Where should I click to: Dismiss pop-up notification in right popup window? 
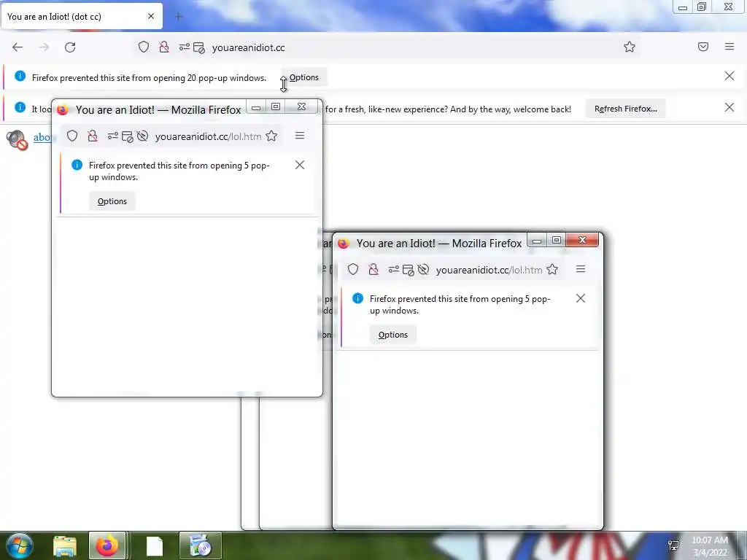pos(580,298)
